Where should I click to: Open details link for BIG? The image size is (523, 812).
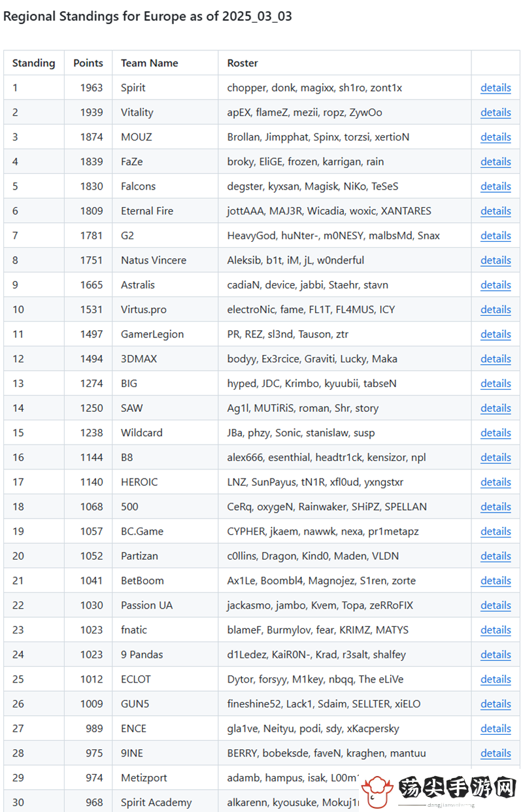coord(496,384)
